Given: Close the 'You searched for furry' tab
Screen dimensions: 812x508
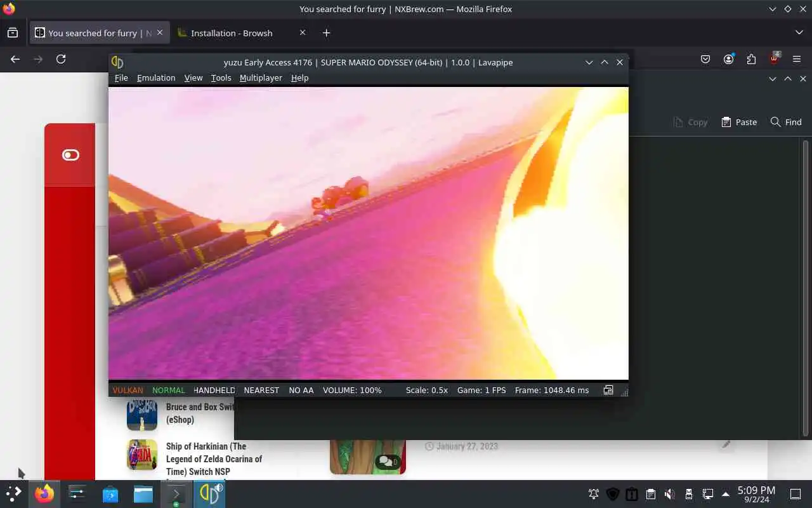Looking at the screenshot, I should tap(160, 32).
